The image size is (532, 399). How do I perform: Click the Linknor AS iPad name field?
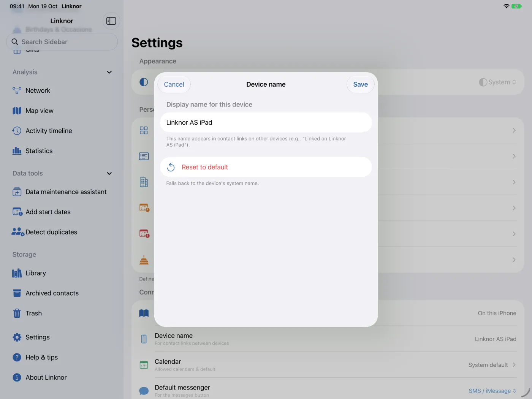point(266,122)
